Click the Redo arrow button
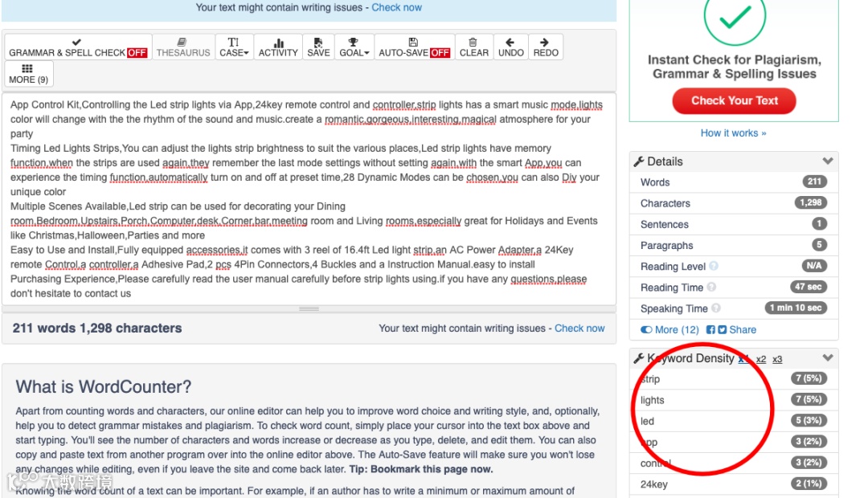 click(x=546, y=47)
